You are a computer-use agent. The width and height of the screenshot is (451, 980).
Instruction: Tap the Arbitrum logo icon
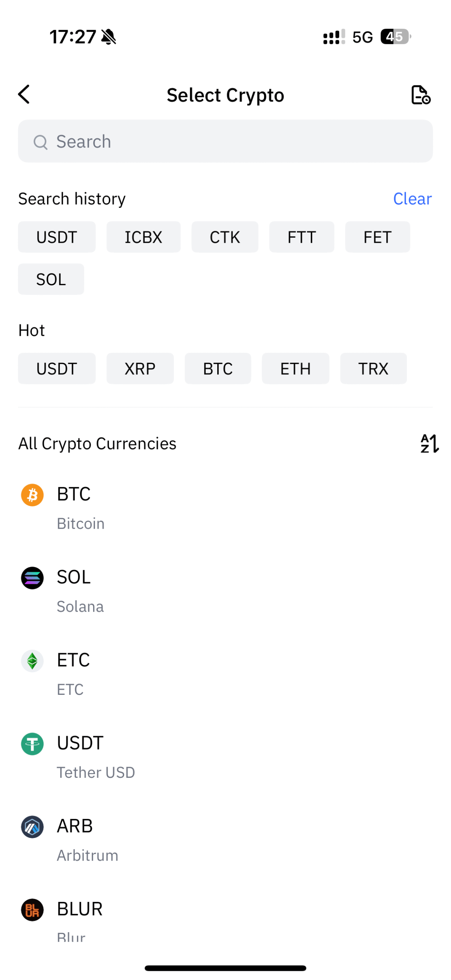32,826
